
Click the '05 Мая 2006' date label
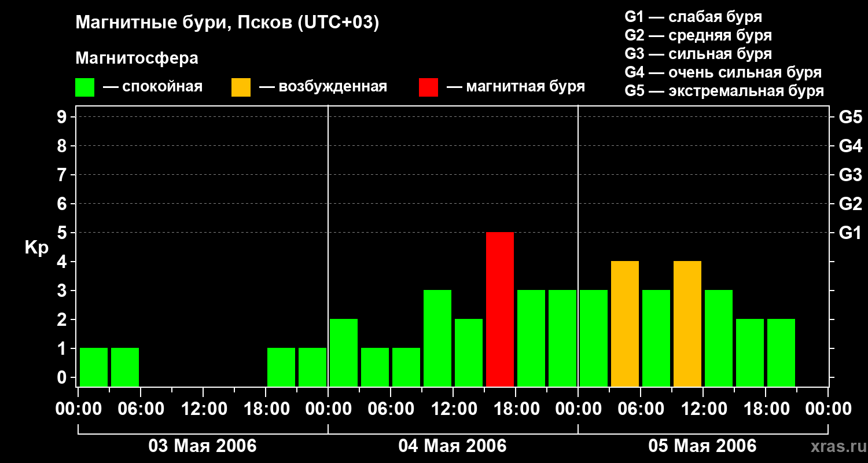[x=703, y=446]
